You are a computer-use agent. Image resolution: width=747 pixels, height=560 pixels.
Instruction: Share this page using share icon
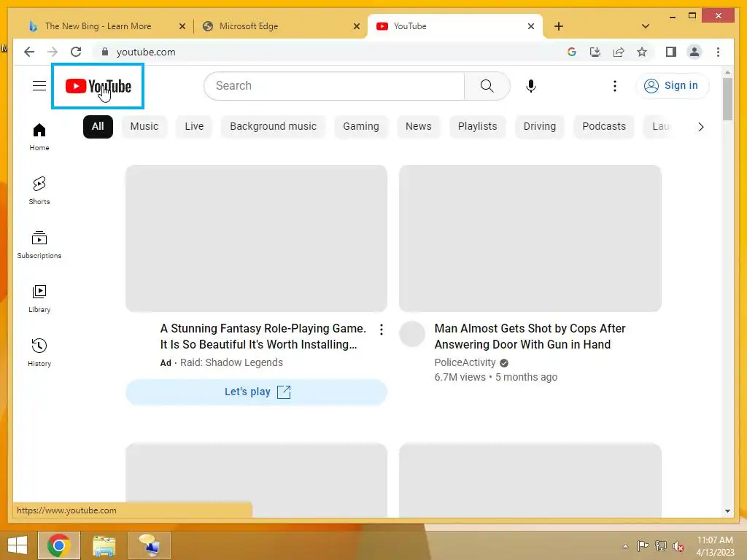tap(619, 52)
